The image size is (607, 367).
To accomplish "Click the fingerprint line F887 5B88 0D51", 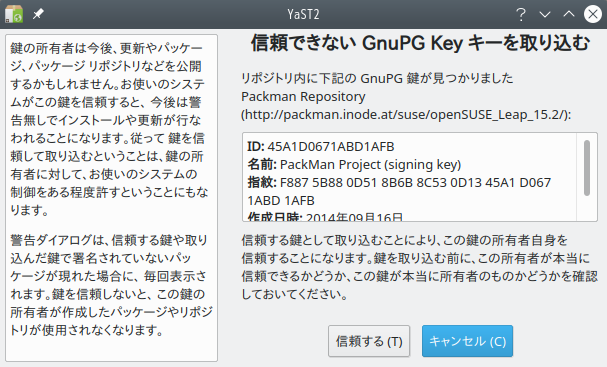I will [399, 182].
